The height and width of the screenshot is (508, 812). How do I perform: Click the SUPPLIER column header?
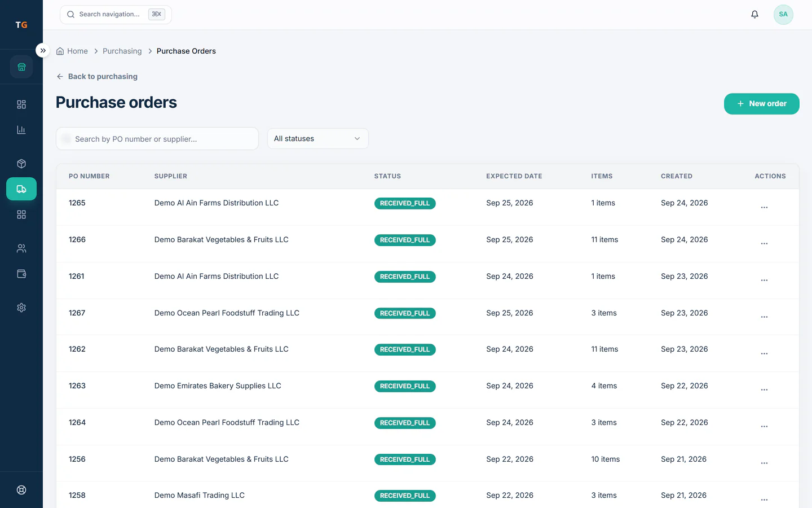(x=171, y=176)
